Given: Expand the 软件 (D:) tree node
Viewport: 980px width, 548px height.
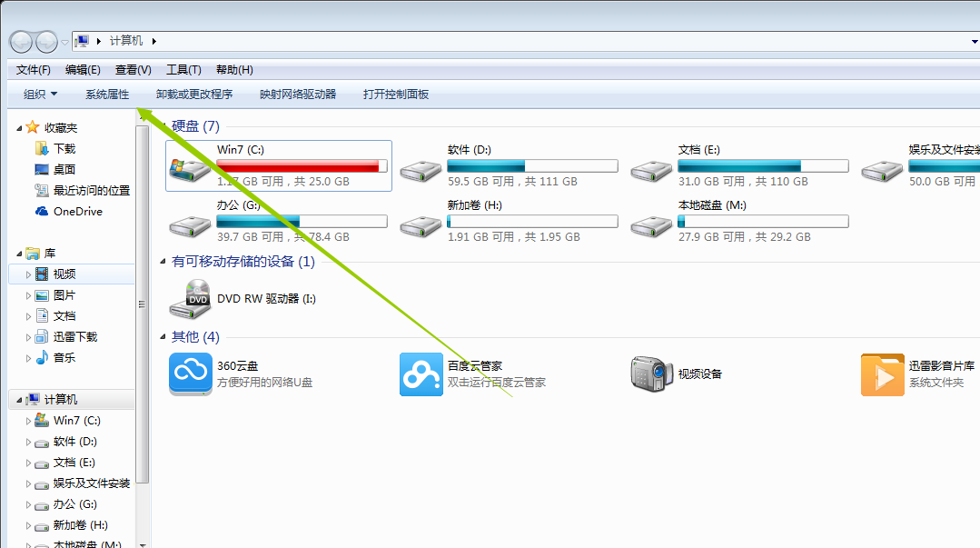Looking at the screenshot, I should 28,443.
